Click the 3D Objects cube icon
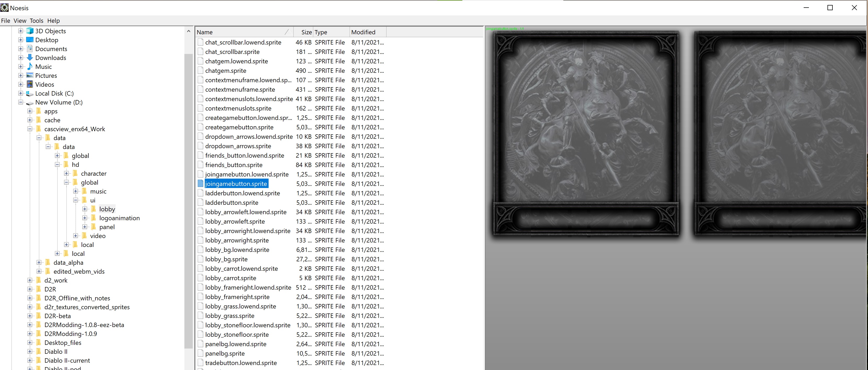 (x=30, y=31)
